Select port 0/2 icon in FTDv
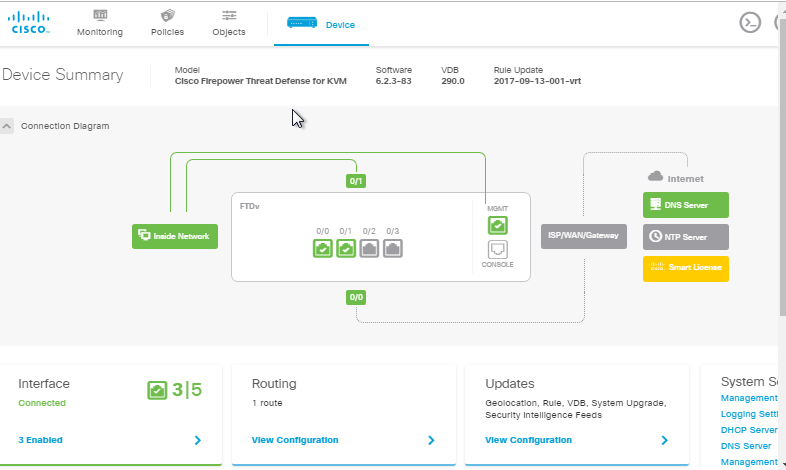This screenshot has height=470, width=786. pos(369,249)
